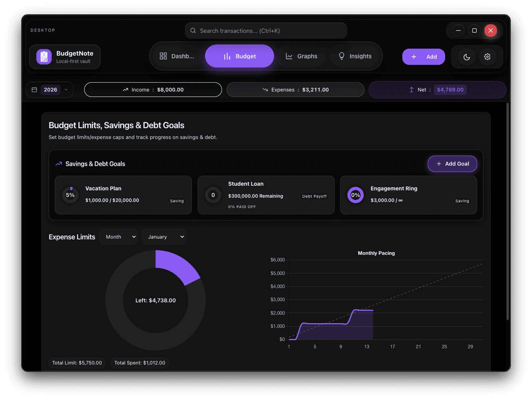This screenshot has width=532, height=400.
Task: Click the expenses trending-down arrow icon
Action: [x=265, y=89]
